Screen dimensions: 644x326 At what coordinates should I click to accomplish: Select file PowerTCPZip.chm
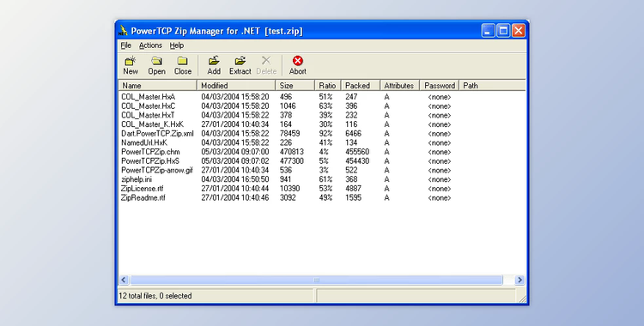(150, 152)
